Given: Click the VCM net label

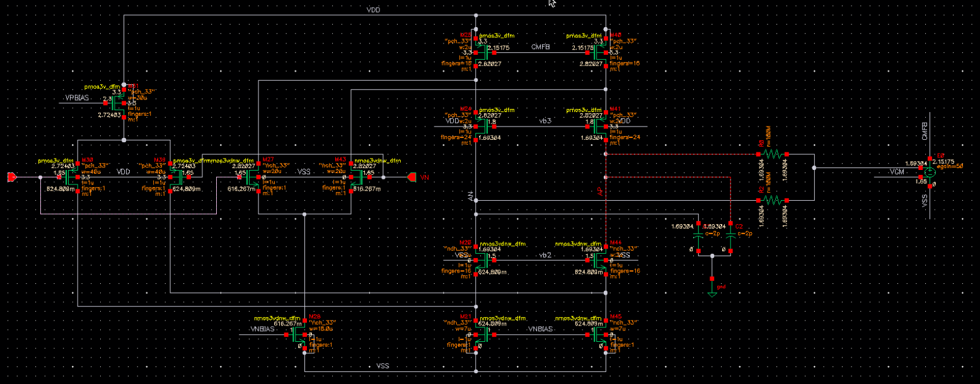Looking at the screenshot, I should click(897, 171).
